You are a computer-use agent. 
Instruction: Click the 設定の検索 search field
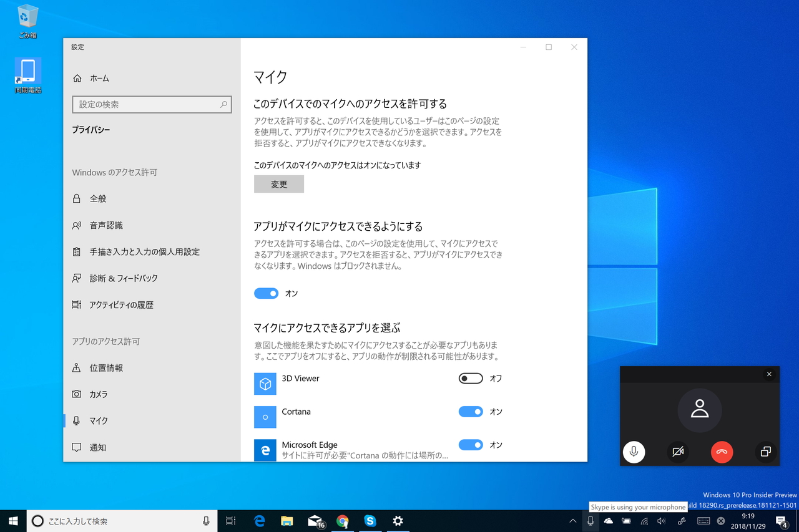pos(152,104)
